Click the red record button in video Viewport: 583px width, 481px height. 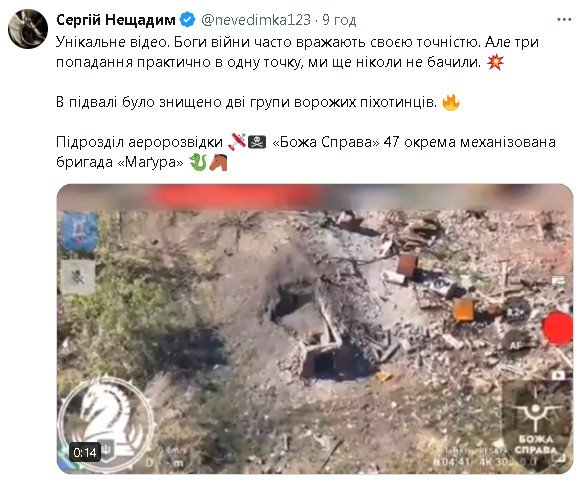tap(557, 329)
